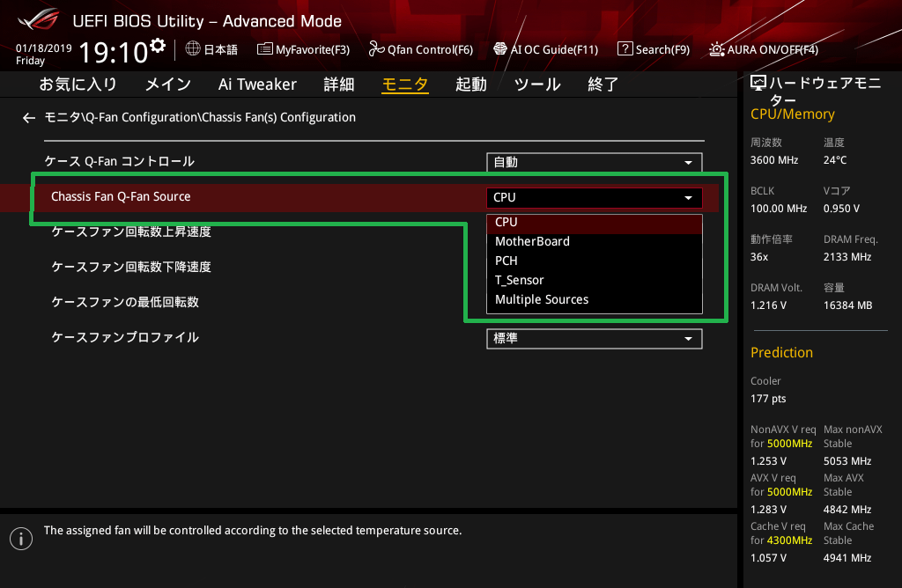Click the Prediction section heading
Screen dimensions: 902x588
coord(782,352)
